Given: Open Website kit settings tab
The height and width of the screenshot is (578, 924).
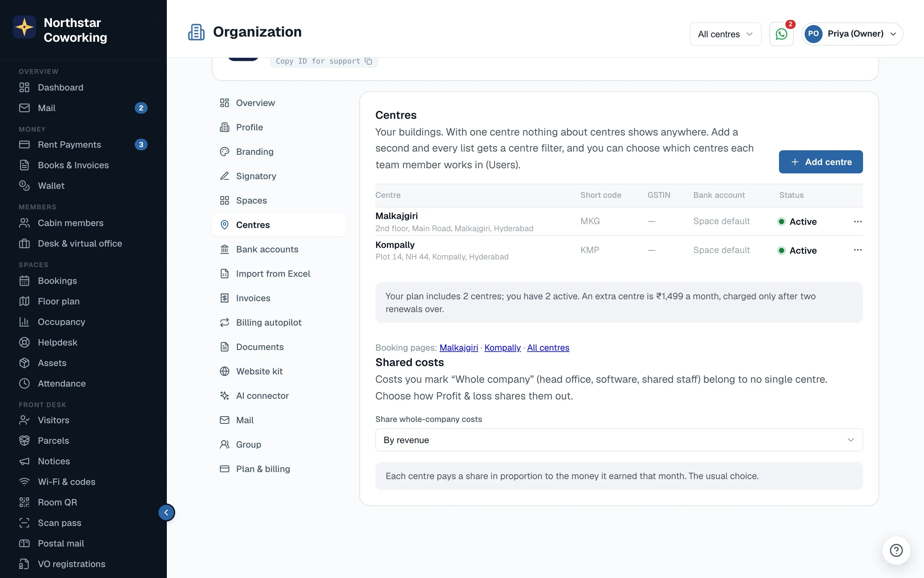Looking at the screenshot, I should pos(279,371).
